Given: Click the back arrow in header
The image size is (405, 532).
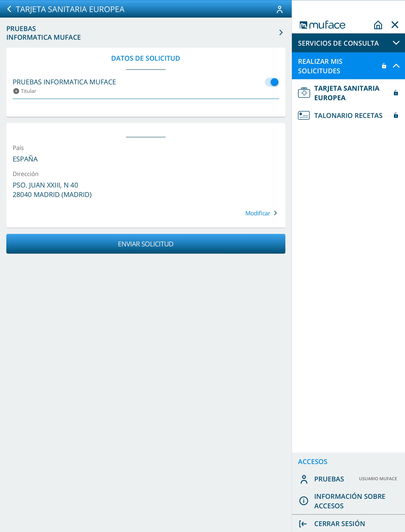Looking at the screenshot, I should click(x=9, y=9).
